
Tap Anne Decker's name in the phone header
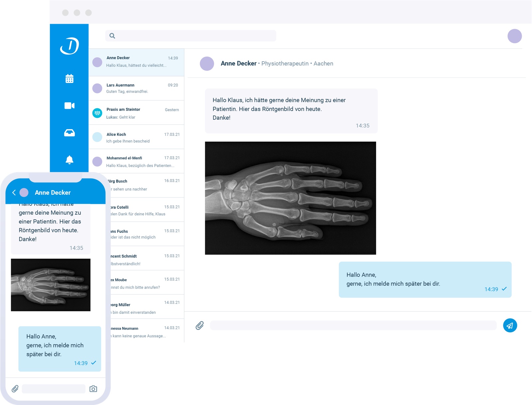pos(53,193)
